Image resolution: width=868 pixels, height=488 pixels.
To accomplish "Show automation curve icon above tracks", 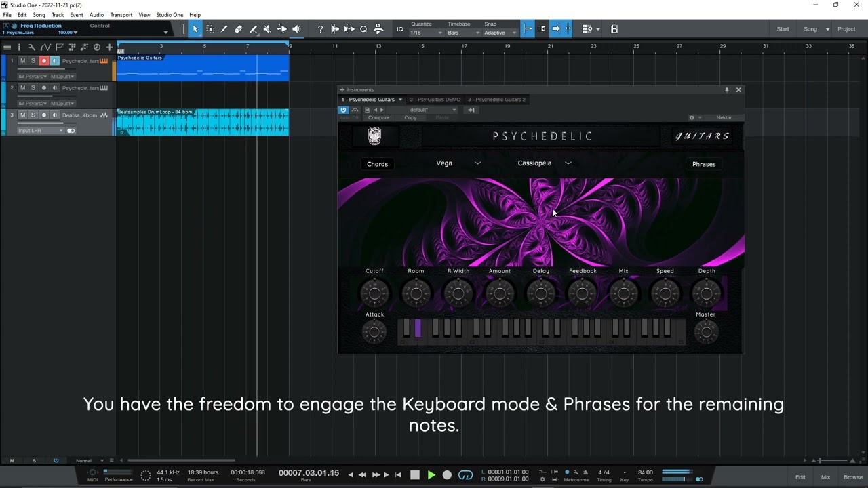I will 45,47.
